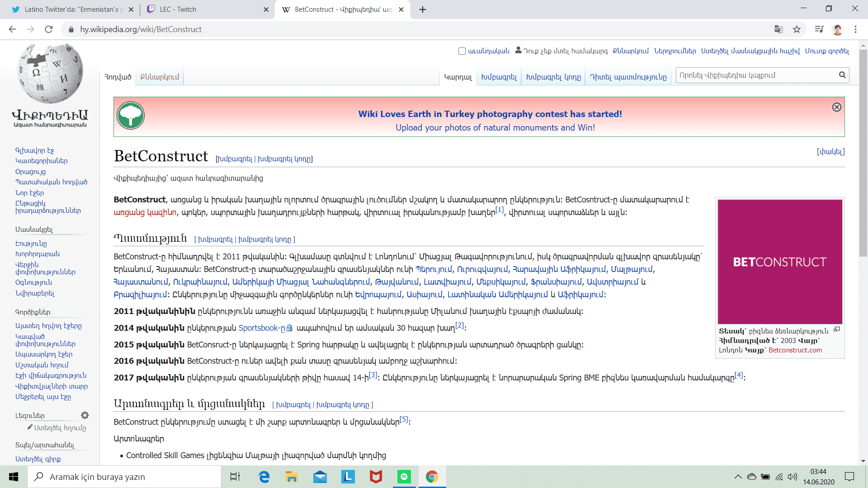This screenshot has width=868, height=488.
Task: Open McAfee from the taskbar
Action: (376, 477)
